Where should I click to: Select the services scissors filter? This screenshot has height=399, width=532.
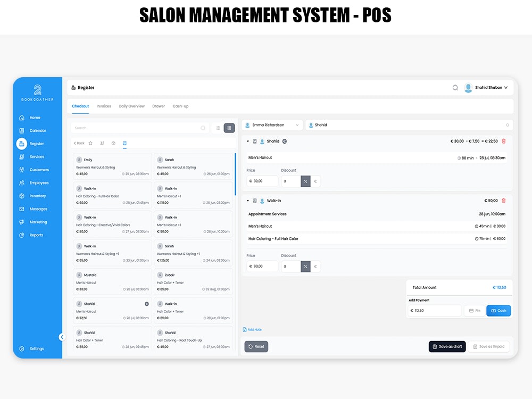102,143
